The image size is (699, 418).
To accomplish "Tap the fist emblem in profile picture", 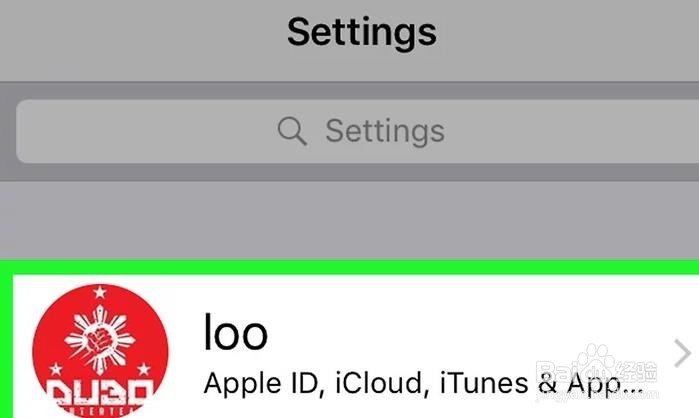I will click(100, 341).
